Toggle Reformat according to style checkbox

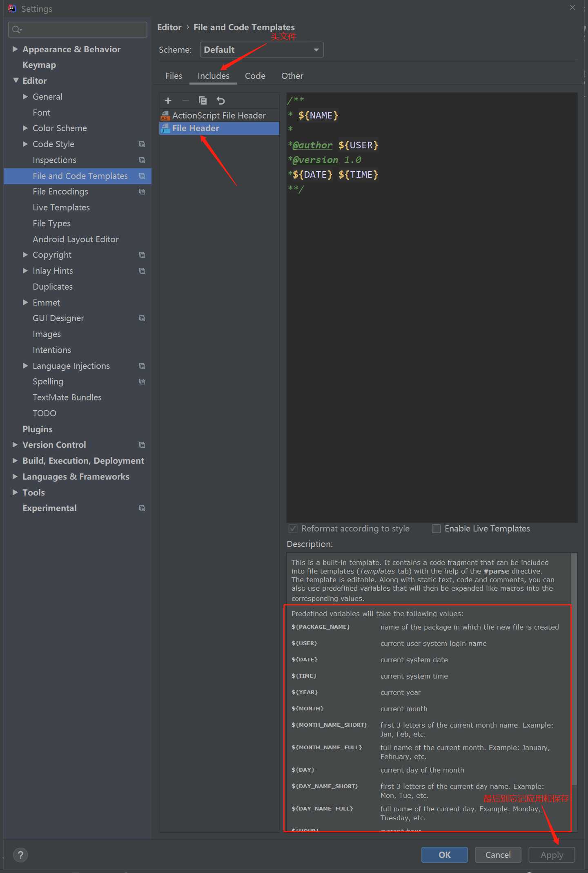point(293,529)
